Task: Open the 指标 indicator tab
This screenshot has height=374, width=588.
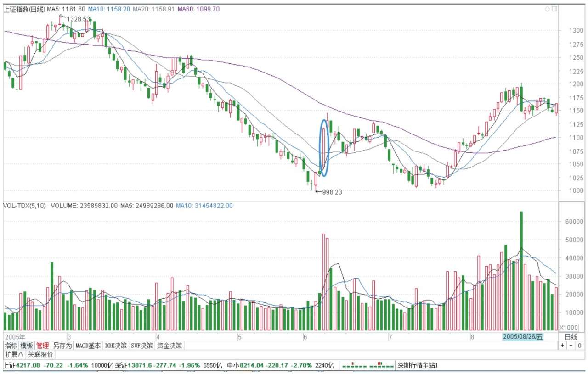Action: click(11, 346)
